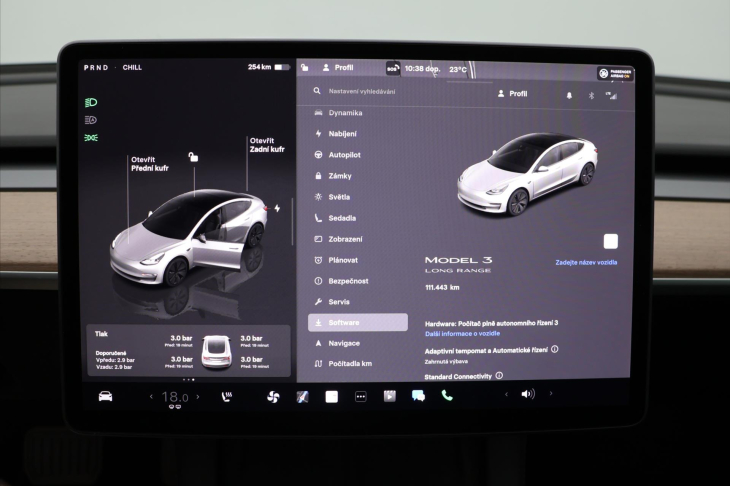Tap the CHILL acceleration mode label
Viewport: 730px width, 486px height.
tap(132, 68)
